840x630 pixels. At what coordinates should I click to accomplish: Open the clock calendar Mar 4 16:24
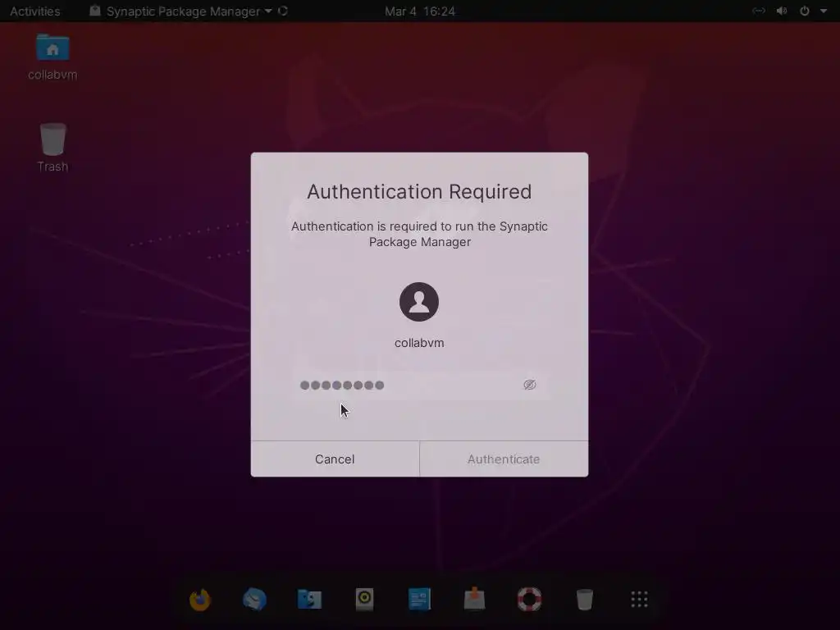pos(420,11)
